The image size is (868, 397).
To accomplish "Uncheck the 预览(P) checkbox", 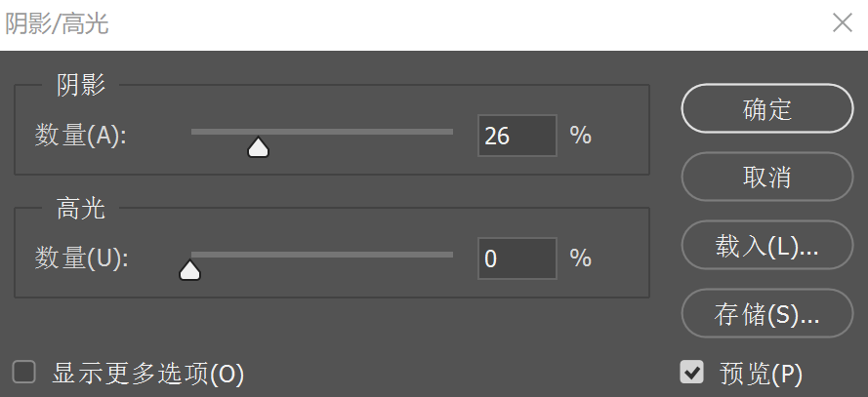I will (x=692, y=372).
